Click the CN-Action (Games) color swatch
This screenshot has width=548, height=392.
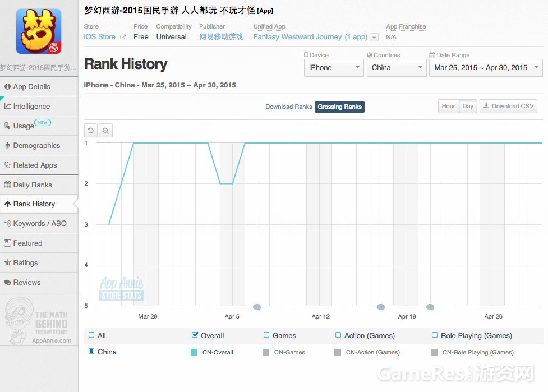[x=338, y=352]
